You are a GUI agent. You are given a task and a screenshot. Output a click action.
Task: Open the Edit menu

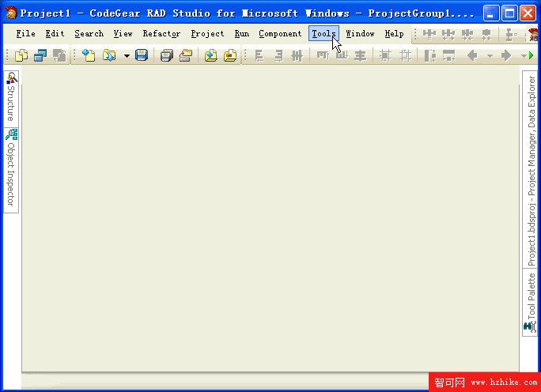click(55, 33)
